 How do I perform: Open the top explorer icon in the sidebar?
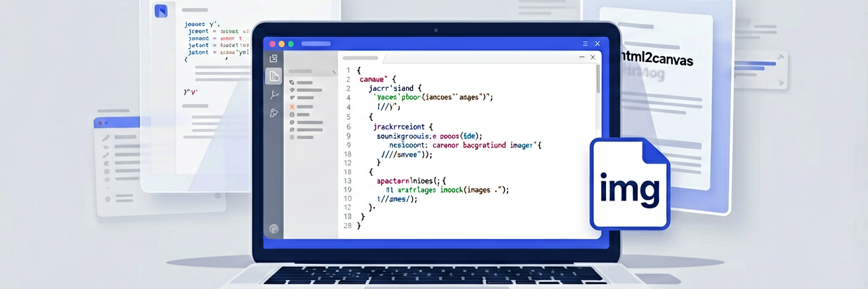273,59
